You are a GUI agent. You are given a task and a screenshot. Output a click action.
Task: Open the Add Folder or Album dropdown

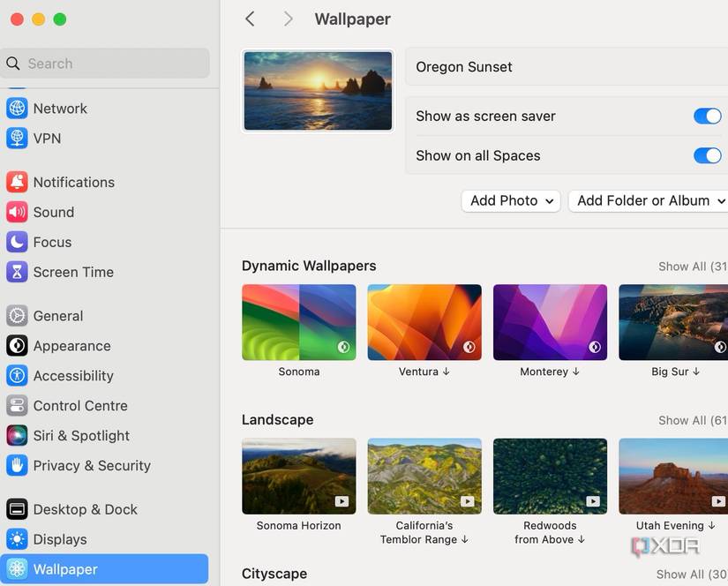click(x=647, y=200)
